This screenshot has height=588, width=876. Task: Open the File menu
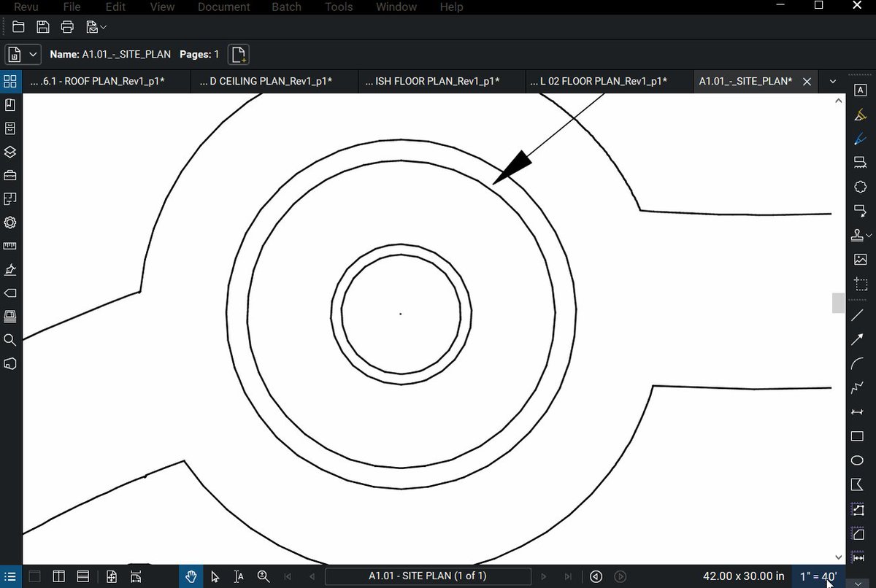[72, 7]
